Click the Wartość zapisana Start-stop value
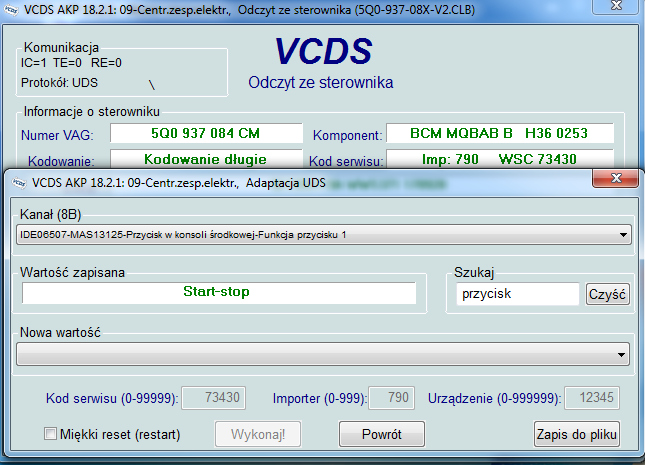Screen dimensions: 645x465 219,293
